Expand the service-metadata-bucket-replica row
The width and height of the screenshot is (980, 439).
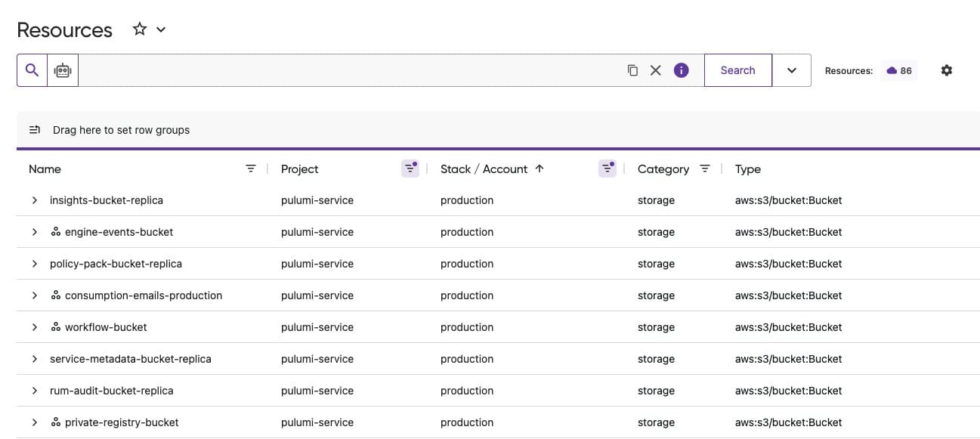click(x=35, y=359)
